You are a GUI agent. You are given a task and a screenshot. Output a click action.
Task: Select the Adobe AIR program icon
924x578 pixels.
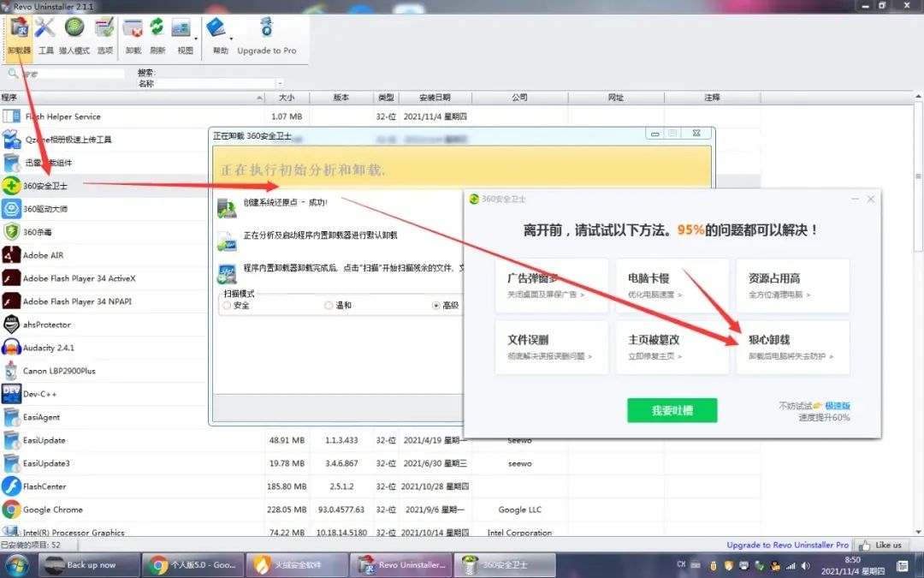click(x=11, y=255)
